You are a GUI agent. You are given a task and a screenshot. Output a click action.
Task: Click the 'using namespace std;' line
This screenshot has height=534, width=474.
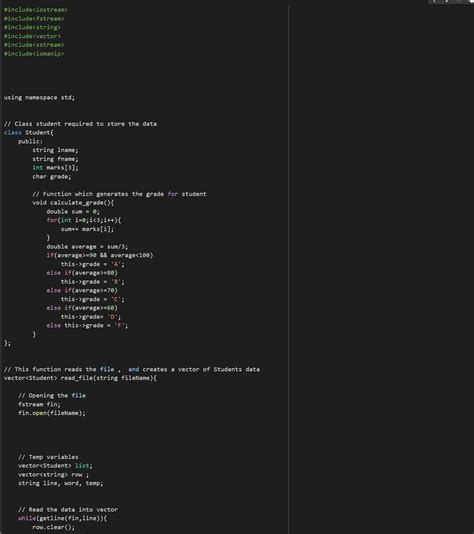[x=39, y=97]
